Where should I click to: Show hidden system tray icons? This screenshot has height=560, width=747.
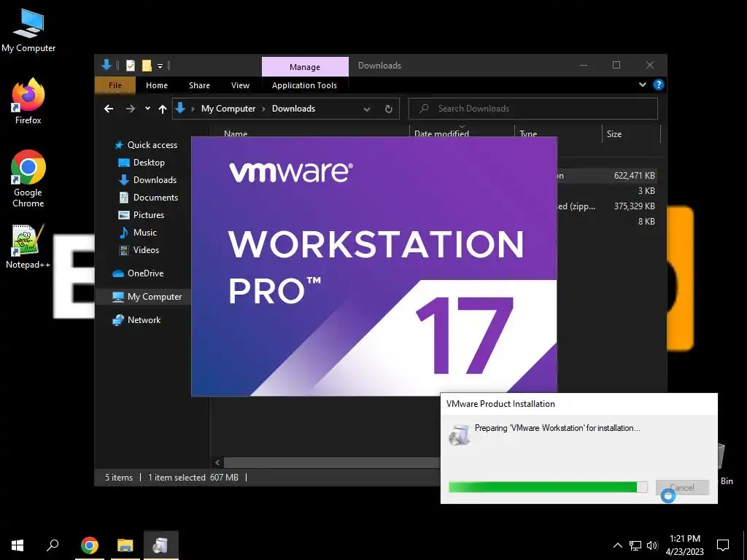point(617,545)
